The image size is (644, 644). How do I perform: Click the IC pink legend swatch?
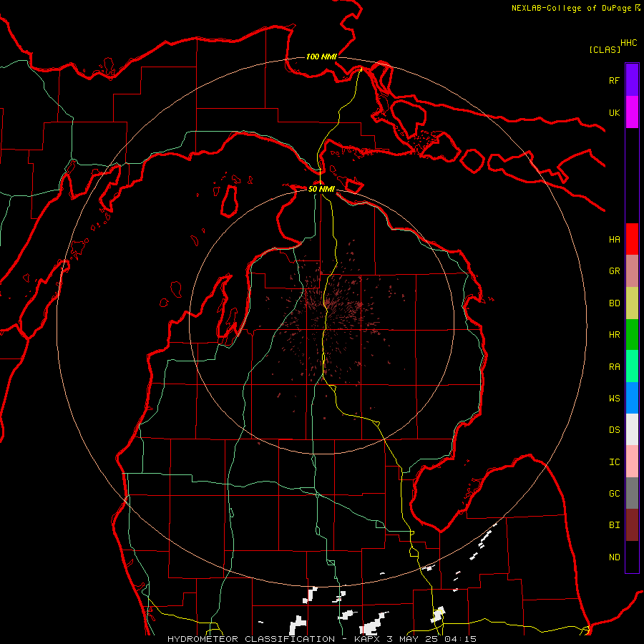pos(632,462)
